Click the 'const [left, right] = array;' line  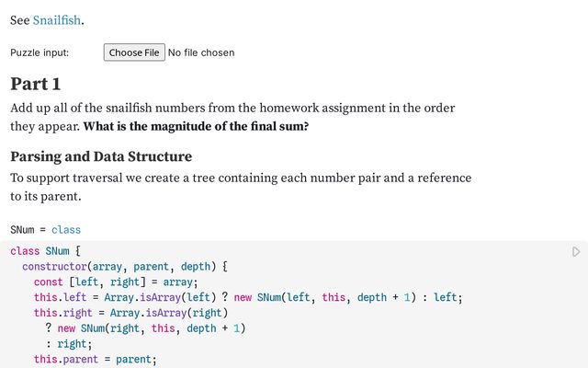click(116, 282)
